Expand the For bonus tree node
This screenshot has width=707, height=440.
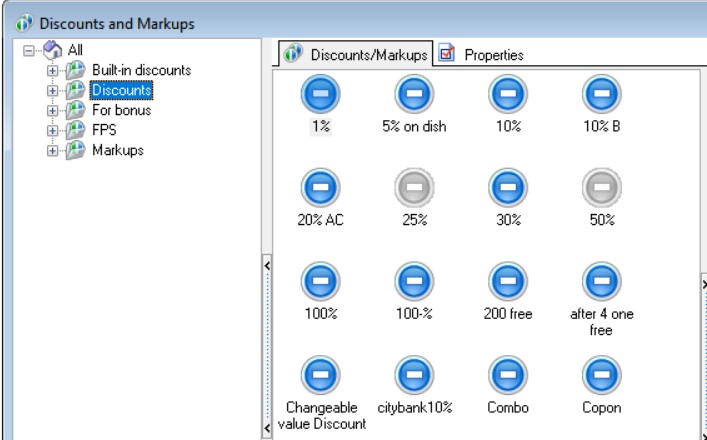coord(52,111)
